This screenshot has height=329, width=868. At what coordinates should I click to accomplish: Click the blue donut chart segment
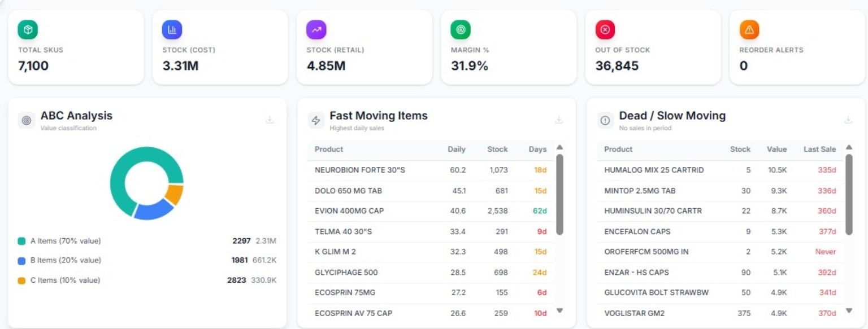click(153, 210)
